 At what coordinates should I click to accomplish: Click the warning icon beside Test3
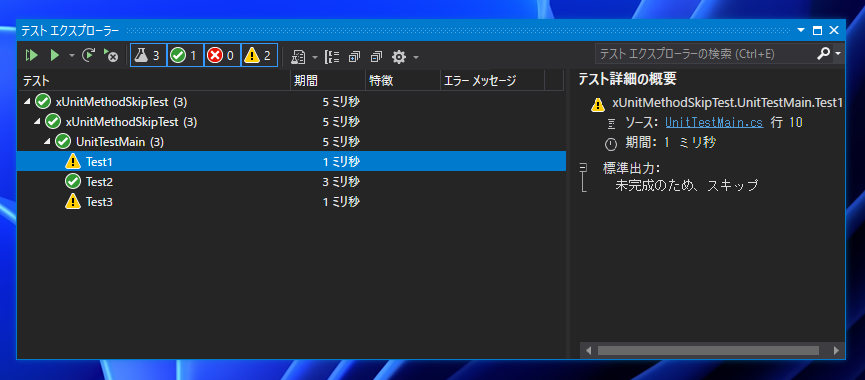pos(73,202)
